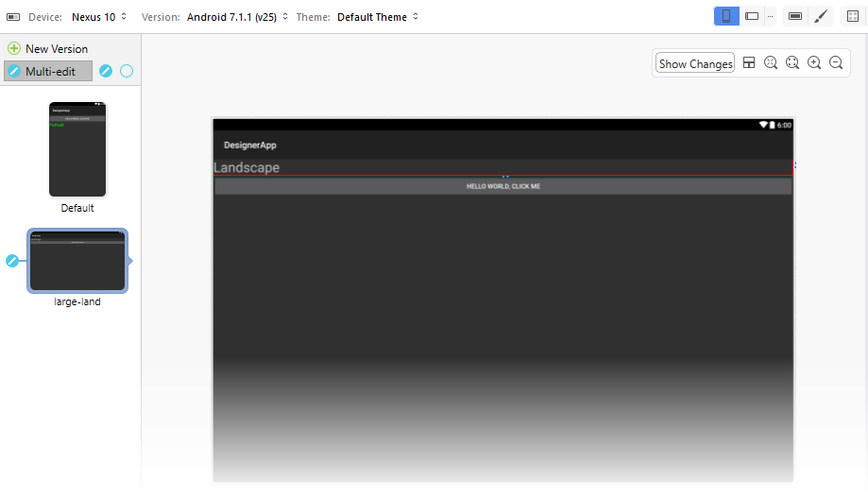
Task: Click the green plus icon of New Version
Action: (14, 49)
